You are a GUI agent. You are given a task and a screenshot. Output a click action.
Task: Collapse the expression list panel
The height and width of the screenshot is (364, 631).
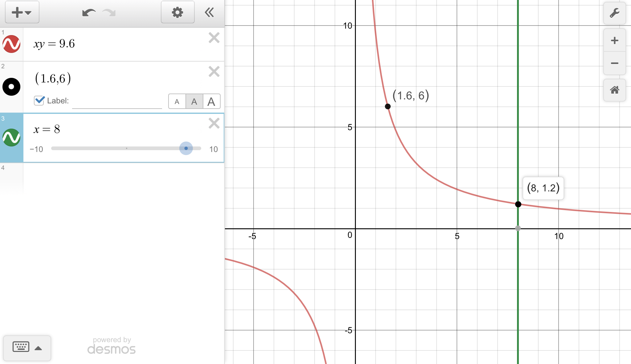(x=210, y=12)
